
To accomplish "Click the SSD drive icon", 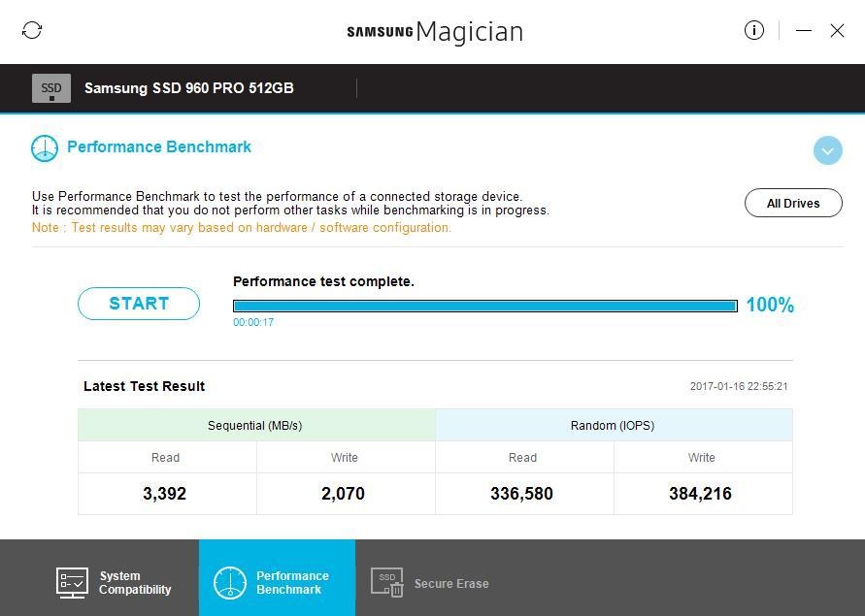I will click(x=51, y=88).
